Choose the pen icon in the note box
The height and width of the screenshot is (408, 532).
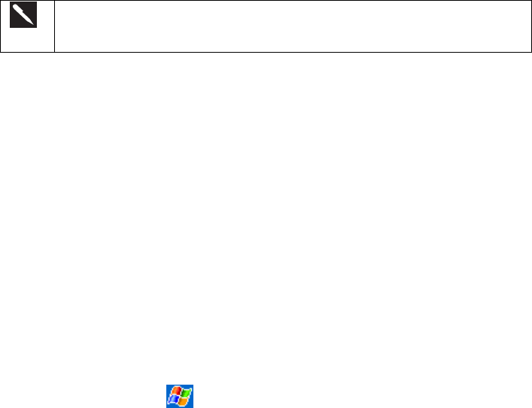[x=23, y=14]
